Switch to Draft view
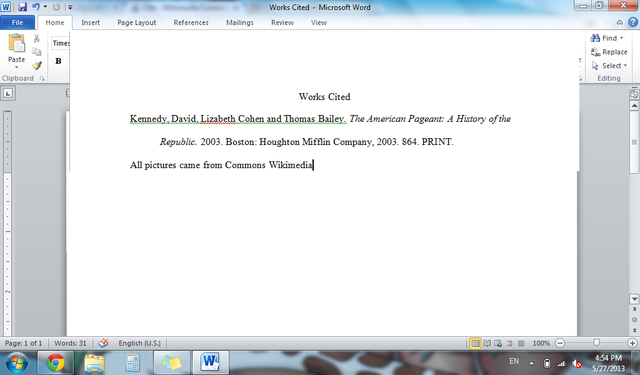This screenshot has height=375, width=640. point(521,344)
